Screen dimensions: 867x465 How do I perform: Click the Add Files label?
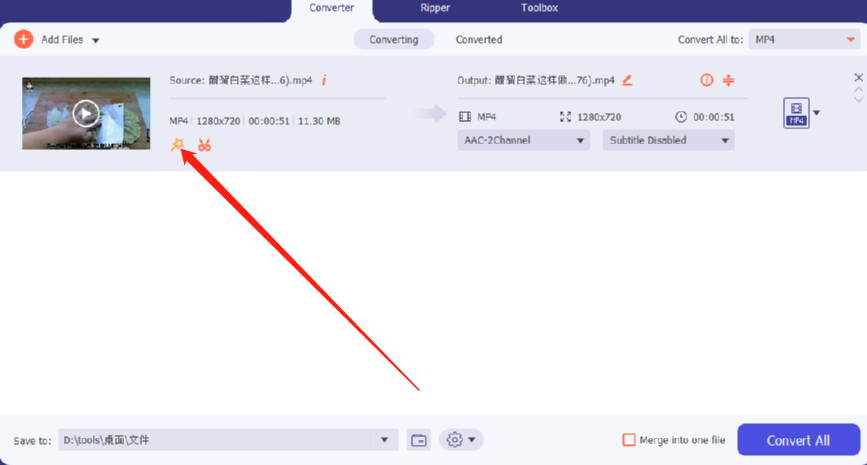pyautogui.click(x=62, y=40)
